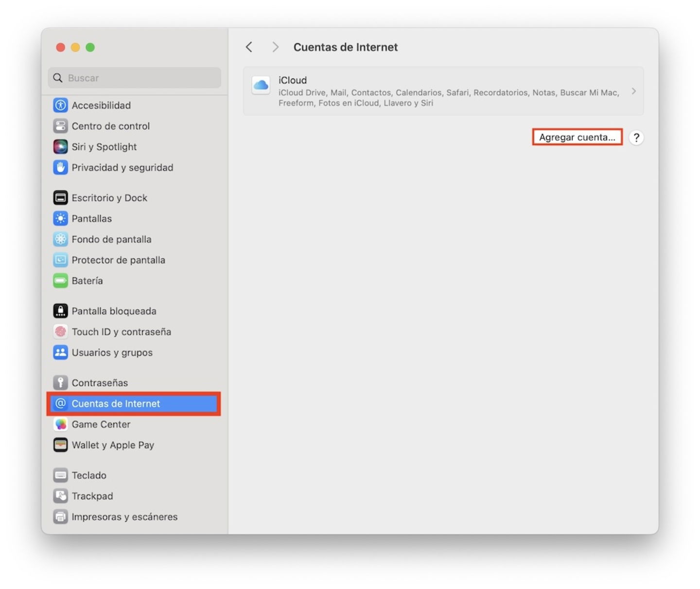Open Fondo de pantalla label
Screen dimensions: 700x589
(111, 239)
